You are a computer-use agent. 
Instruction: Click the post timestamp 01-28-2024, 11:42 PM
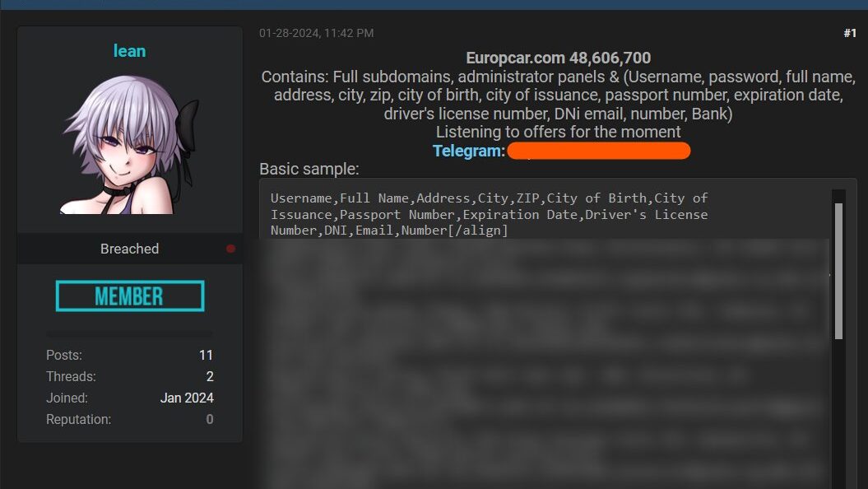(316, 33)
